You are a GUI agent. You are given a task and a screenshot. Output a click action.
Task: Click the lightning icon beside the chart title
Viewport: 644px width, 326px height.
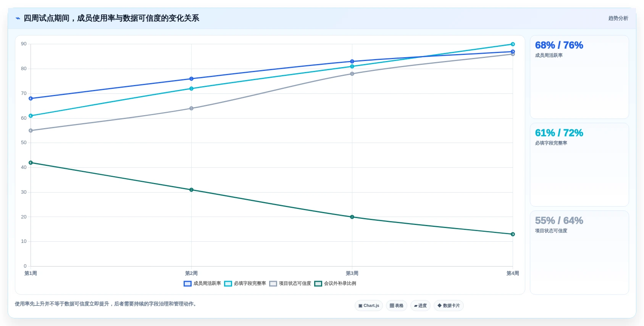[x=18, y=18]
